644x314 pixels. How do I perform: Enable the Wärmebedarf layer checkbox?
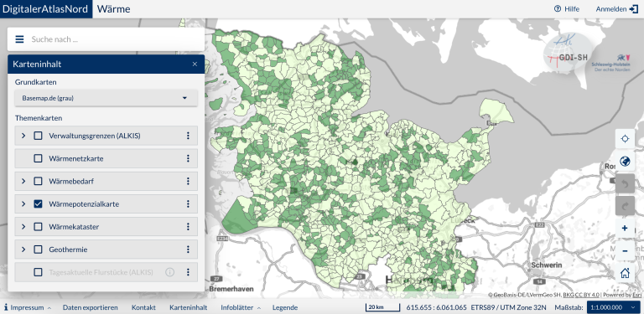[38, 181]
